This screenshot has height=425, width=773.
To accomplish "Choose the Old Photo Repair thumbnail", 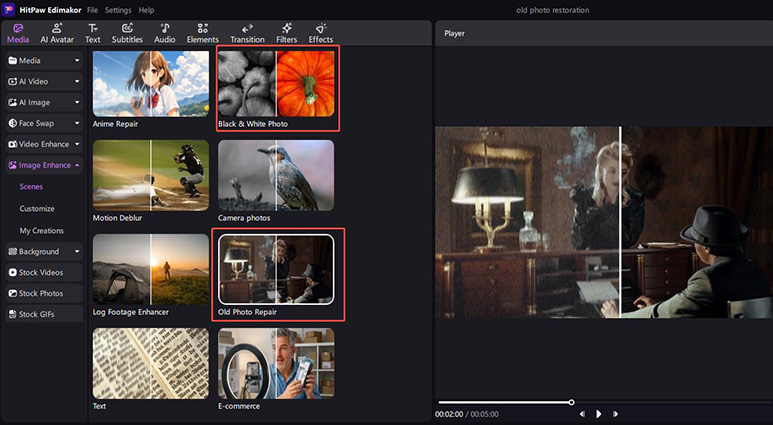I will pyautogui.click(x=276, y=269).
